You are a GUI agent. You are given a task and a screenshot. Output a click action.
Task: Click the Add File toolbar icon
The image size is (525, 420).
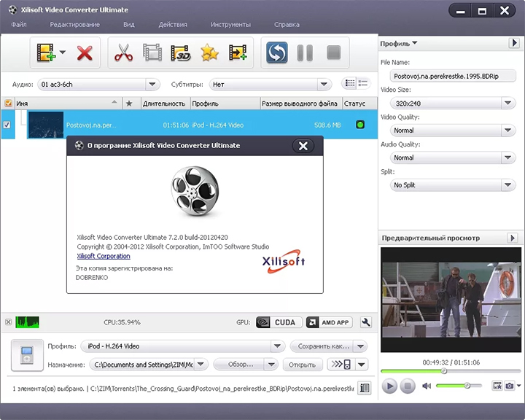[47, 52]
